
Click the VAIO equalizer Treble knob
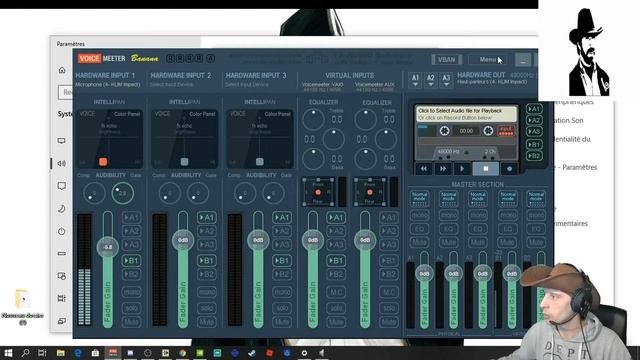pyautogui.click(x=313, y=120)
